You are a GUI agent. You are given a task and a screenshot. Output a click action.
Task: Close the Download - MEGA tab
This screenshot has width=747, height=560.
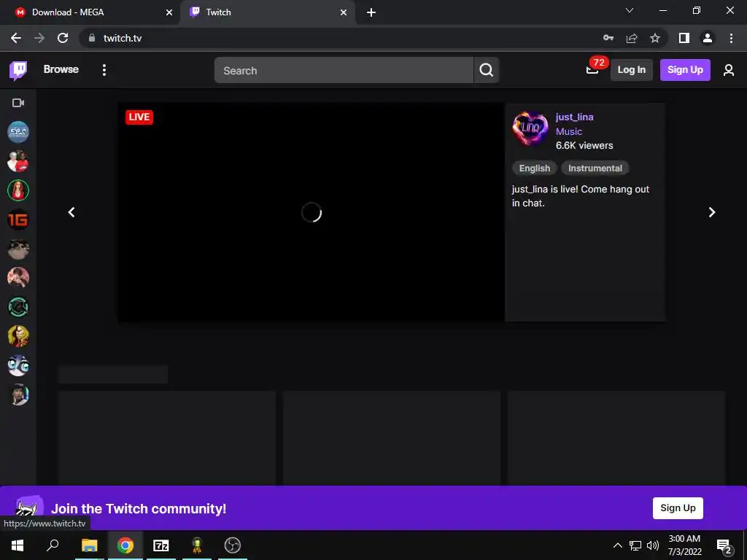point(169,13)
